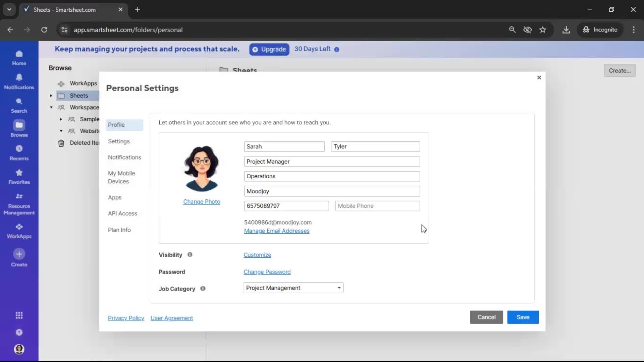Open the Home icon in sidebar
Screen dimensions: 644x362
19,54
